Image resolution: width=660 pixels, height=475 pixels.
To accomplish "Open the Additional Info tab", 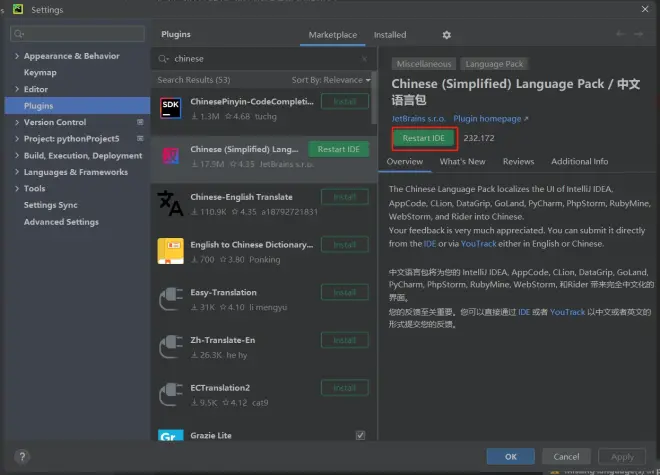I will click(579, 162).
